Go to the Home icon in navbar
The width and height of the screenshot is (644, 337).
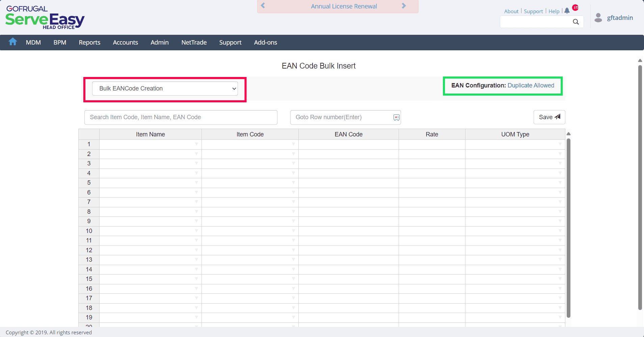click(x=13, y=42)
